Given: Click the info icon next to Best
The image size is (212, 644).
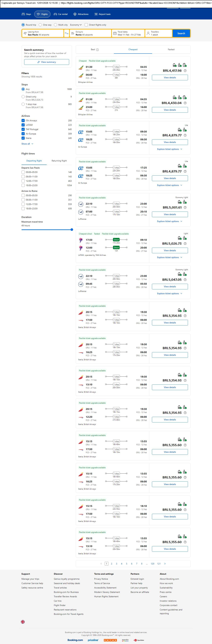Looking at the screenshot, I should [x=98, y=50].
